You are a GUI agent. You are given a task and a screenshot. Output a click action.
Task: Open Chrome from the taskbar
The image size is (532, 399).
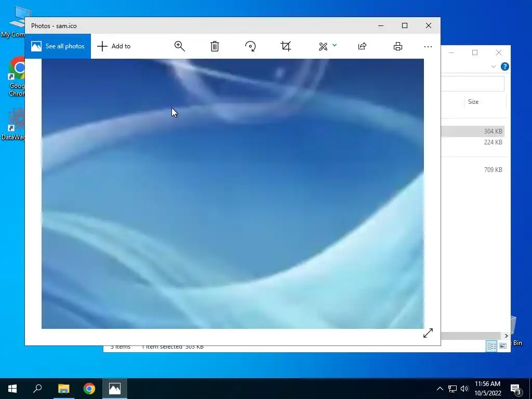coord(89,389)
